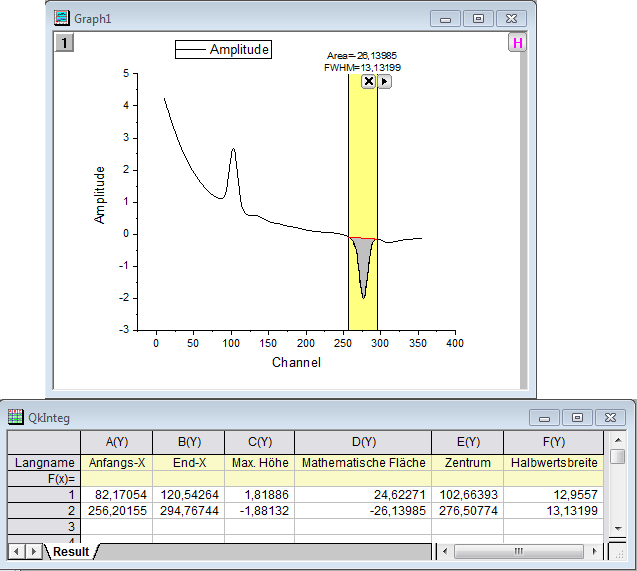This screenshot has height=571, width=637.
Task: Click cell value 256,20155
Action: point(117,510)
